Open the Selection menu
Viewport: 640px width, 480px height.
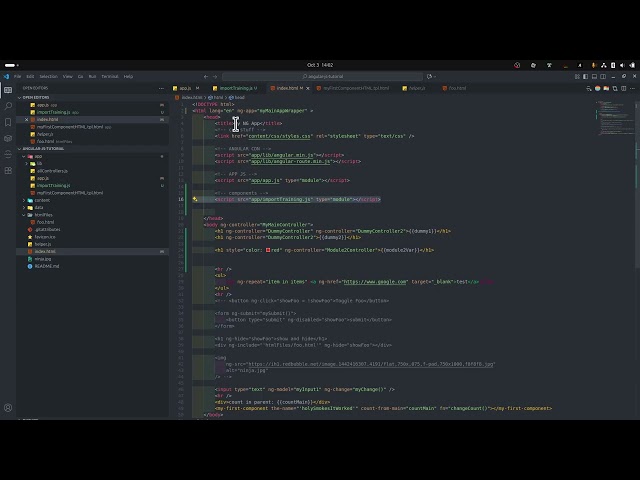point(49,76)
